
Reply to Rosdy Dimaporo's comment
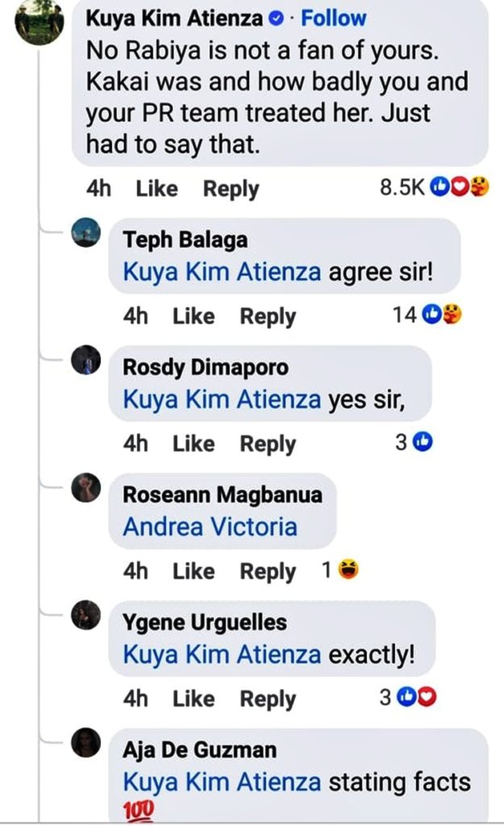pos(268,444)
